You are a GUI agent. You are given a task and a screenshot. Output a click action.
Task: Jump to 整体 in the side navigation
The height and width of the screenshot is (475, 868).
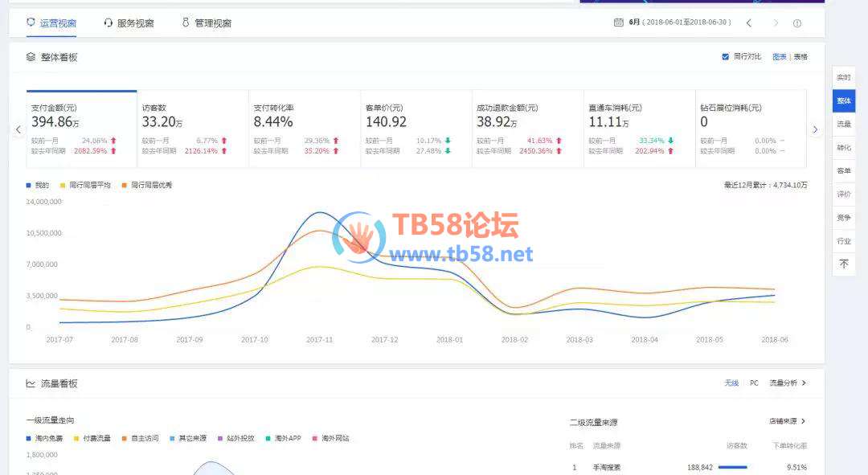tap(844, 100)
